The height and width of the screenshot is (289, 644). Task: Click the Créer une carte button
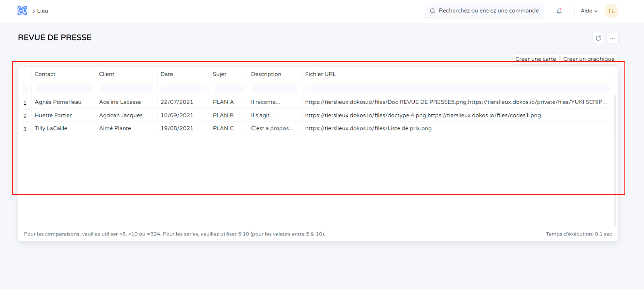535,59
